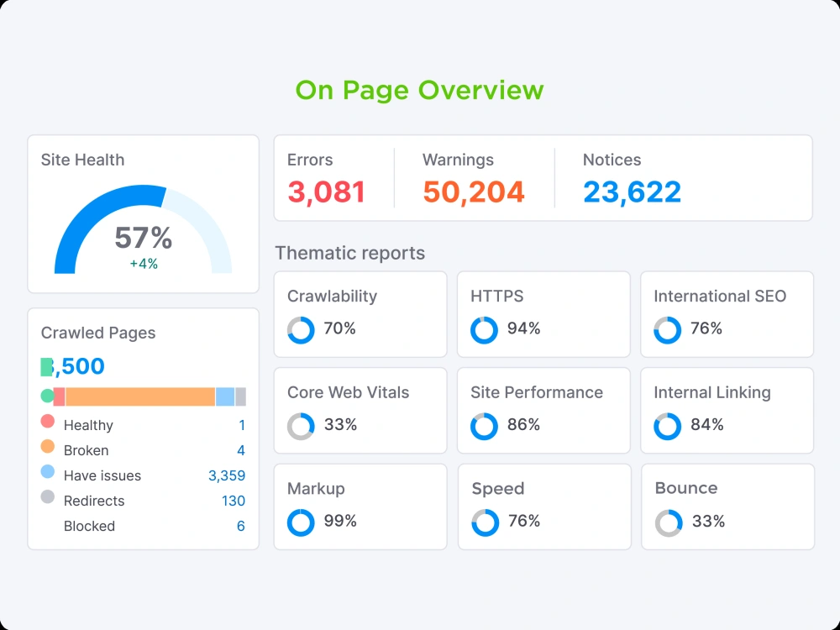Click the gray segment of crawled pages bar

click(240, 397)
